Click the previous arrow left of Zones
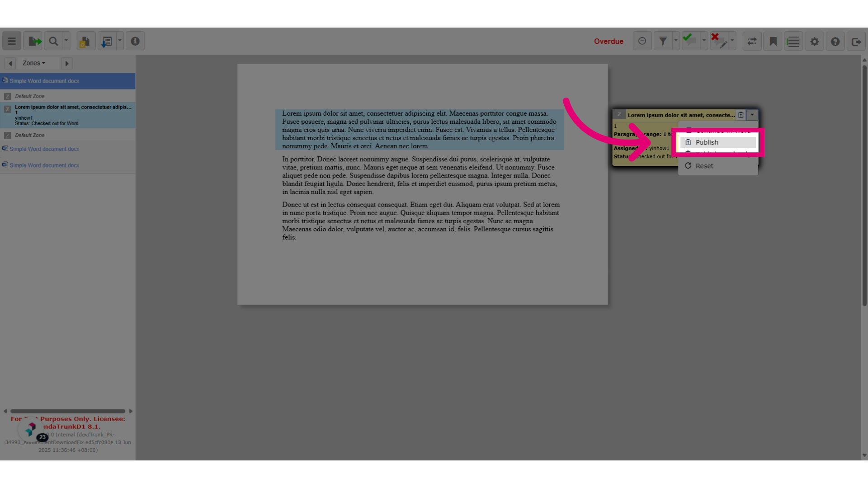Image resolution: width=868 pixels, height=488 pixels. click(10, 63)
